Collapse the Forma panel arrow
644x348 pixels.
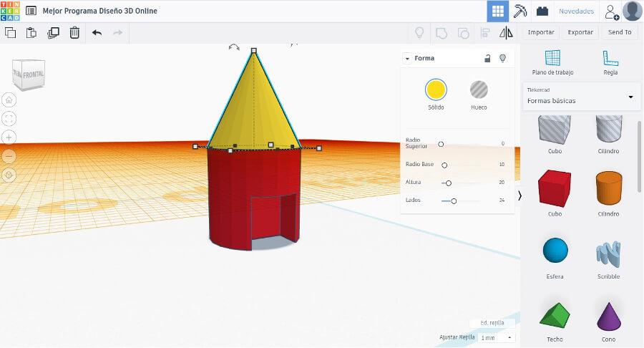click(x=407, y=58)
